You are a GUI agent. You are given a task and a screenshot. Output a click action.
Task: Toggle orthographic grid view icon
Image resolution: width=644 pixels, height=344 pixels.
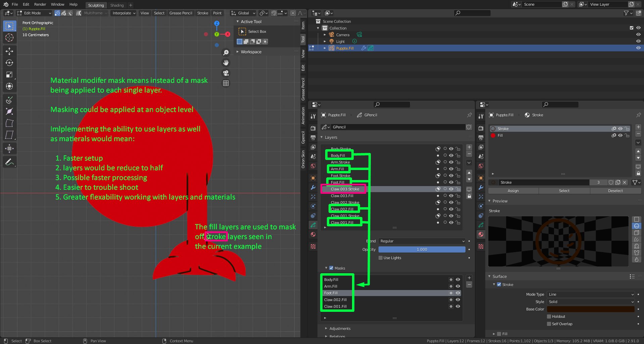[x=226, y=83]
